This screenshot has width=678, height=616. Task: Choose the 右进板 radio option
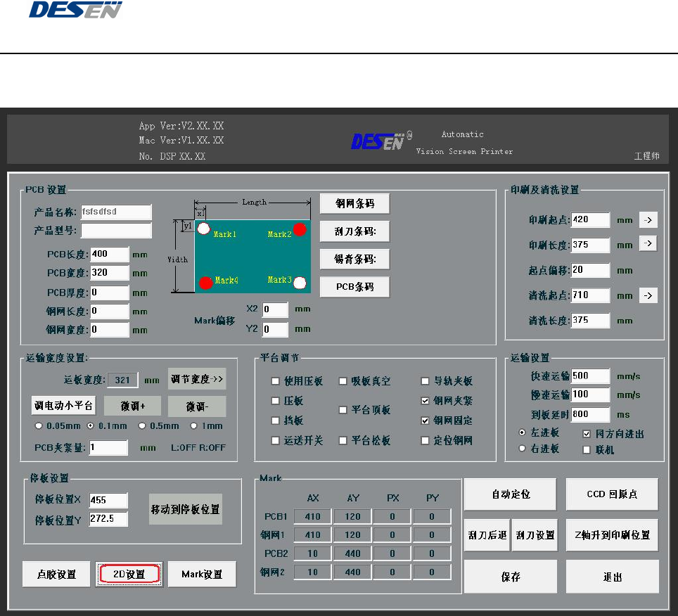(x=521, y=449)
